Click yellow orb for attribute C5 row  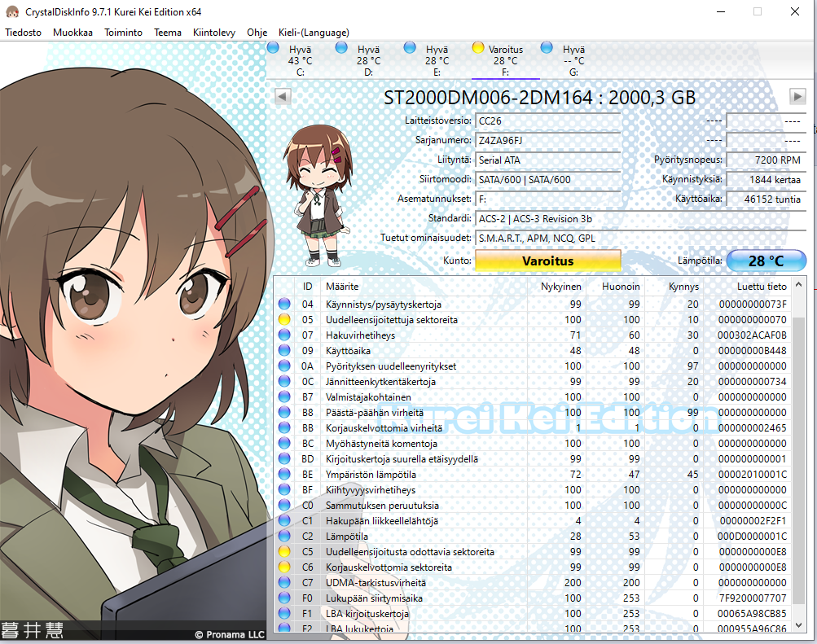(x=284, y=551)
